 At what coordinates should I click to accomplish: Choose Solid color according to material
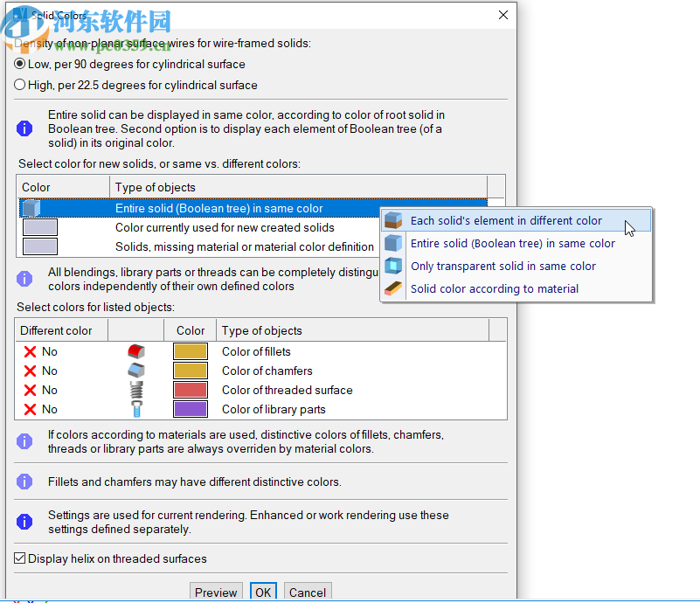click(x=516, y=288)
